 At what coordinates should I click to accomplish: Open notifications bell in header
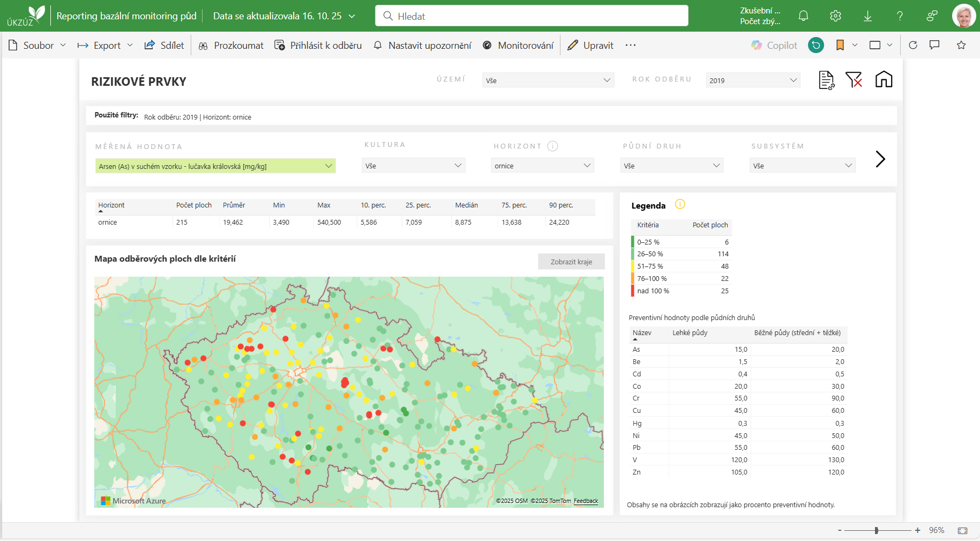tap(803, 16)
